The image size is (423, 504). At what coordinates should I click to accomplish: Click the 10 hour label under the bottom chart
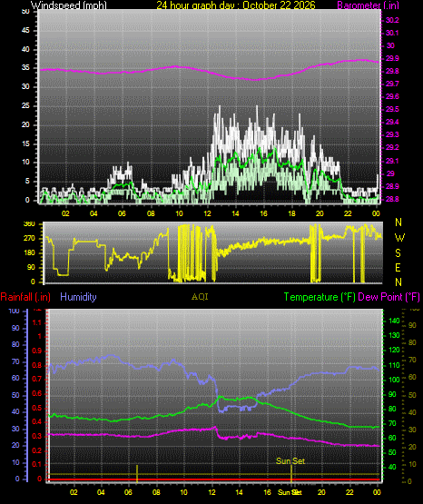[x=183, y=492]
